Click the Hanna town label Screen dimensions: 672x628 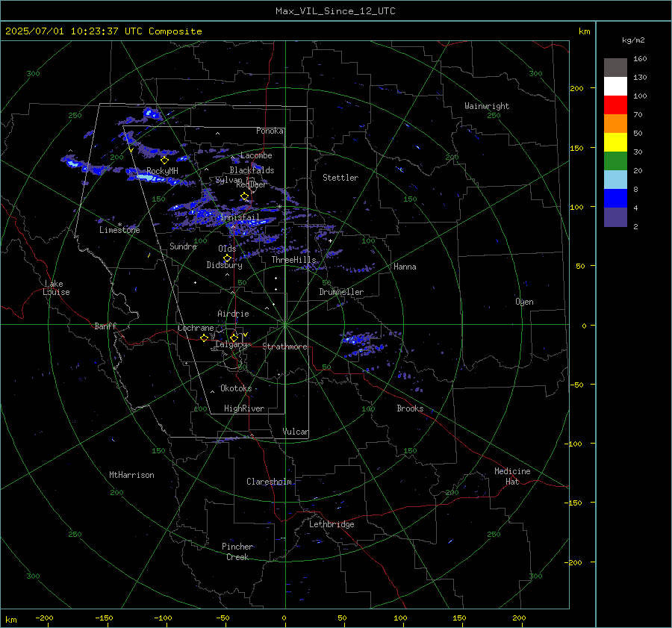click(405, 267)
